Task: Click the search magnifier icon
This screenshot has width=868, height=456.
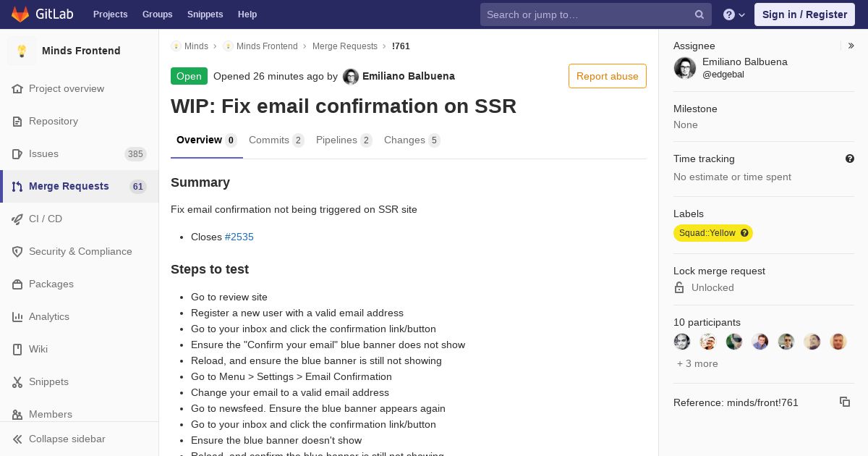Action: point(699,14)
